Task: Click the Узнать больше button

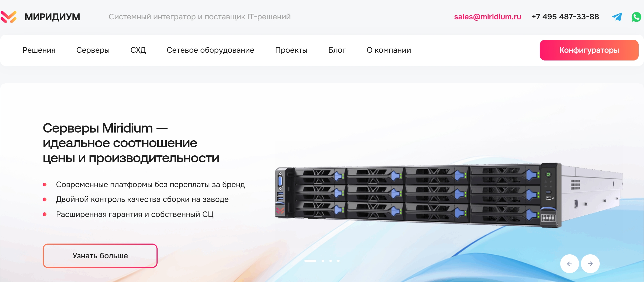Action: (x=100, y=256)
